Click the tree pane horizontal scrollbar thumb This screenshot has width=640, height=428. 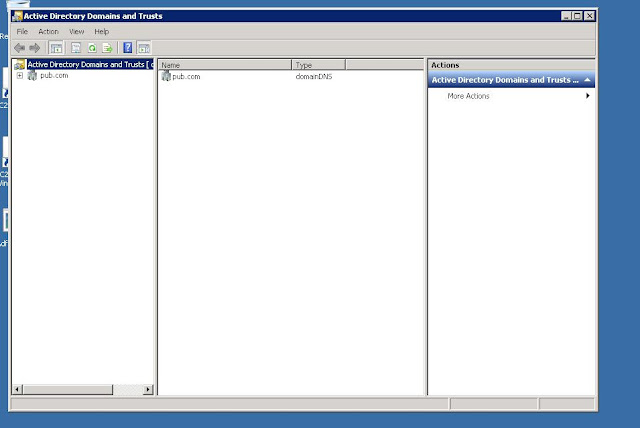point(67,390)
